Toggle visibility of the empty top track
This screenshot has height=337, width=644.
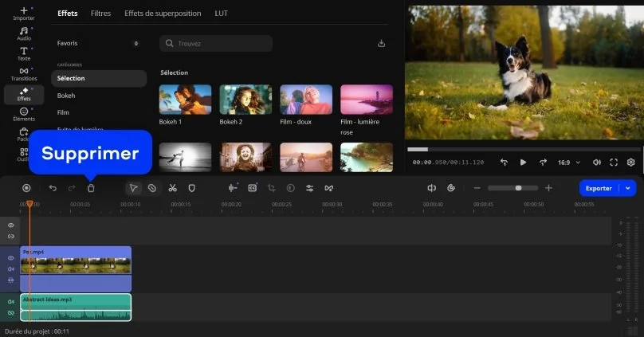11,225
